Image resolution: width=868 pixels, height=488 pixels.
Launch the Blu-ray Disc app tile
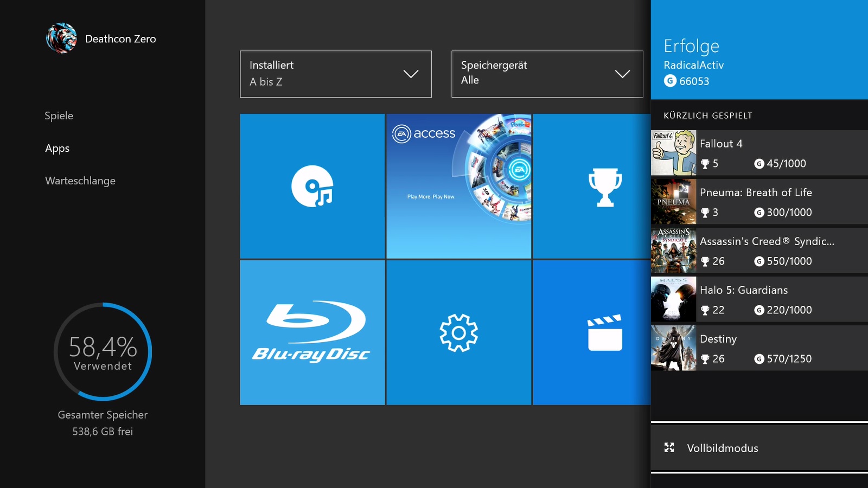tap(312, 332)
